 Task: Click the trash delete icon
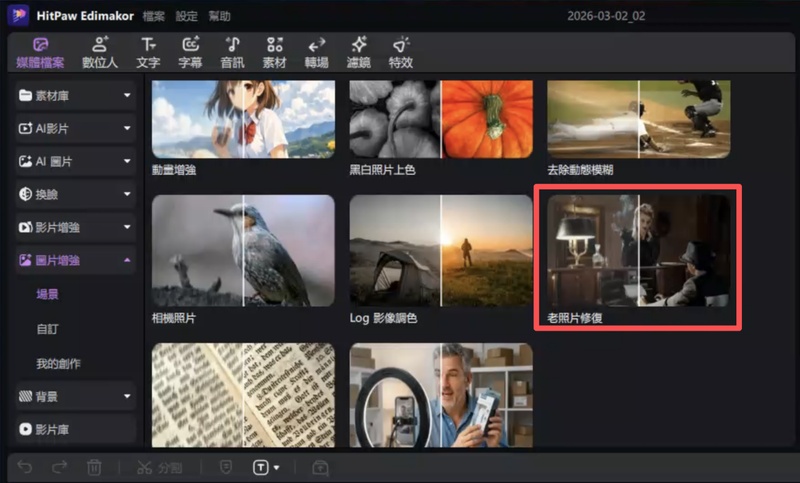coord(94,467)
